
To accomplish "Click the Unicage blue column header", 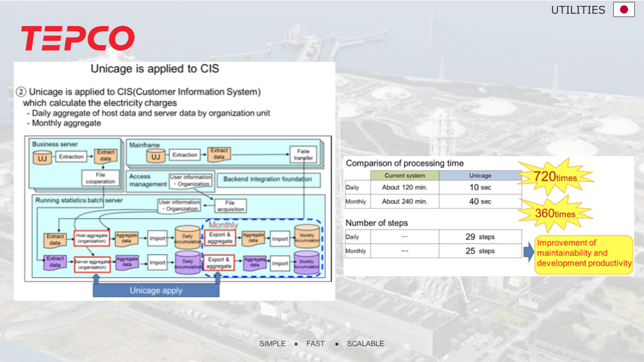I will tap(480, 175).
